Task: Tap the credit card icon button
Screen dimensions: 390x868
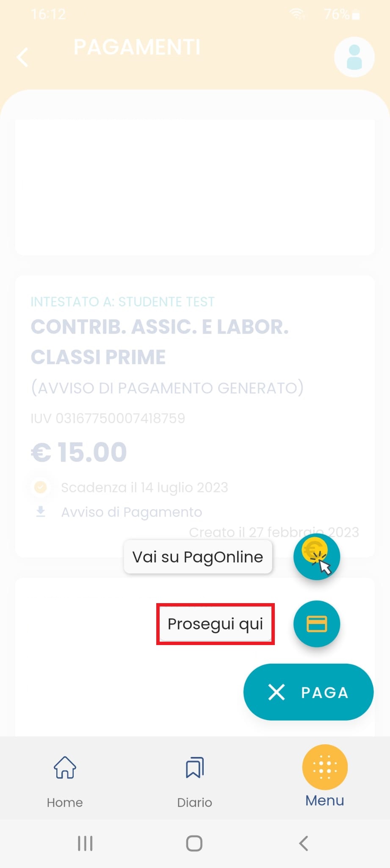Action: [316, 624]
